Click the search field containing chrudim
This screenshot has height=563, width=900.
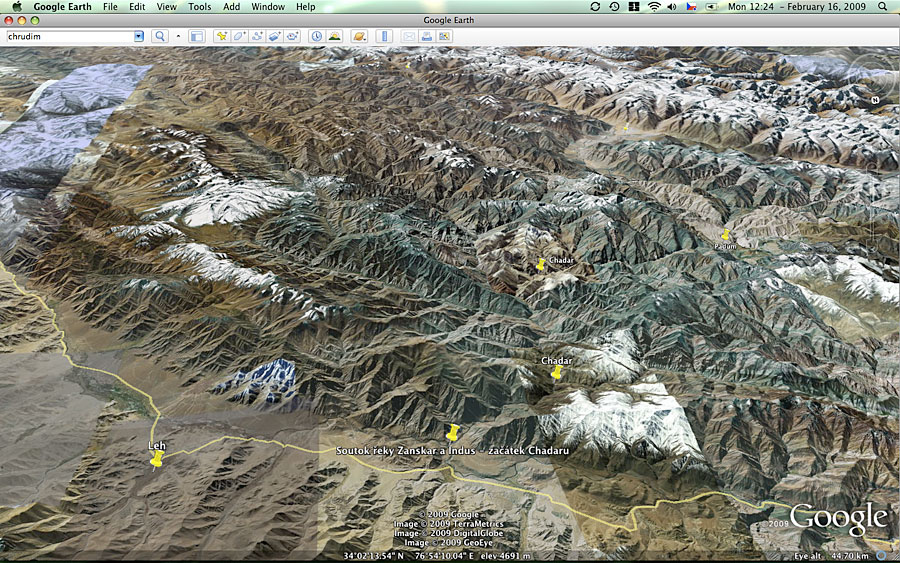(68, 37)
